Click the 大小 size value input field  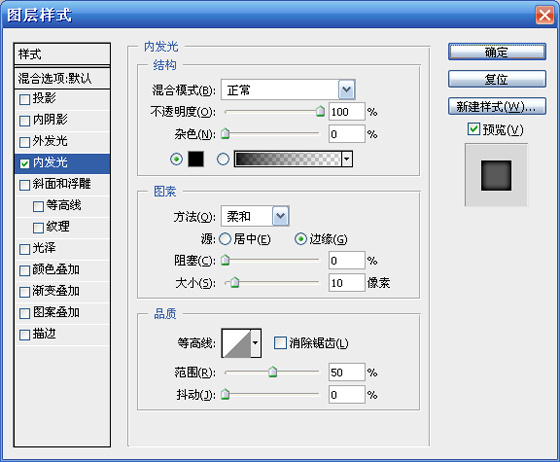pos(347,283)
